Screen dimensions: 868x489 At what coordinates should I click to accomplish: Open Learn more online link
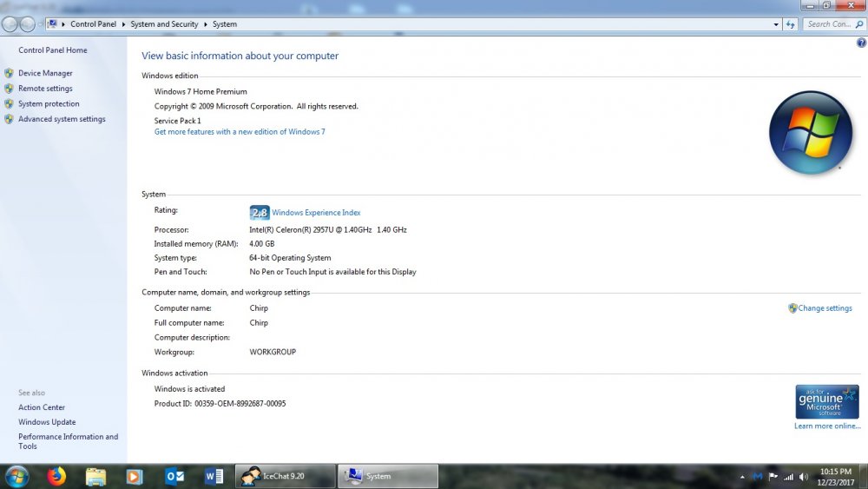click(827, 426)
